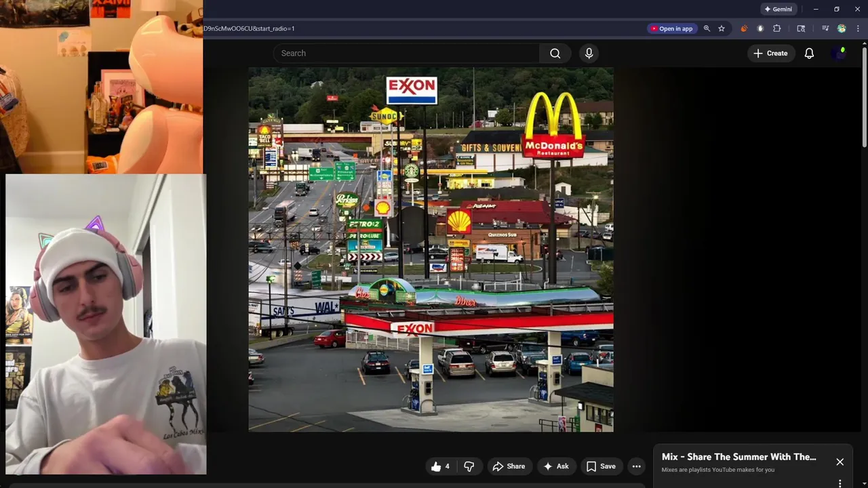Open the media controls music icon
The height and width of the screenshot is (488, 868).
click(825, 28)
